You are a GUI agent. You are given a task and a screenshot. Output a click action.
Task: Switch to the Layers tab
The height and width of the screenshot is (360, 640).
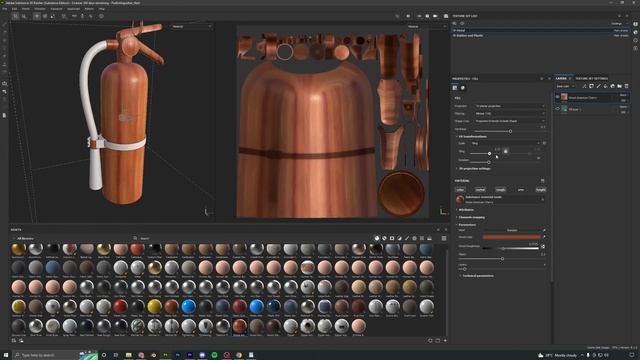point(561,78)
